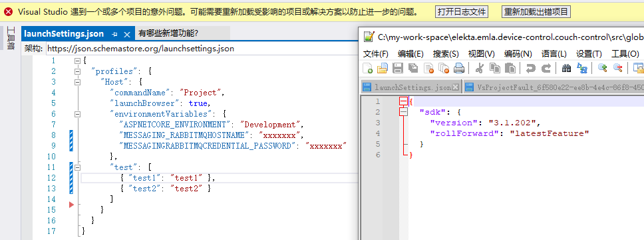Click Copy icon in Notepad++ toolbar

[494, 69]
